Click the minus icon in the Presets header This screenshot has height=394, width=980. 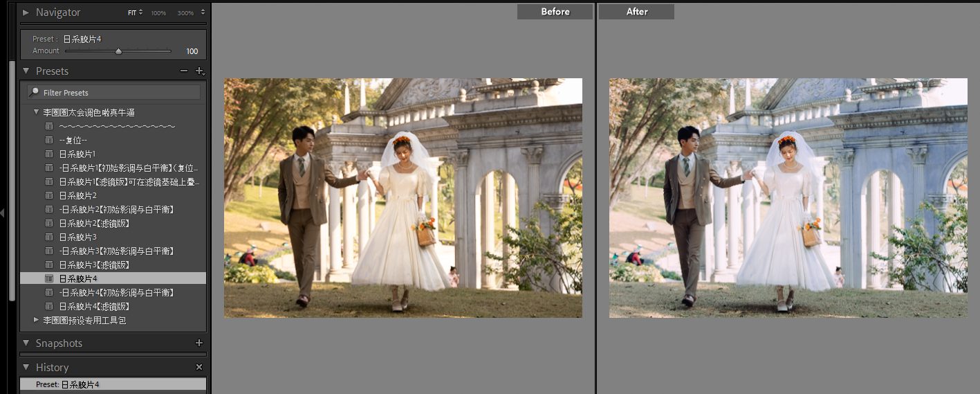pyautogui.click(x=184, y=71)
